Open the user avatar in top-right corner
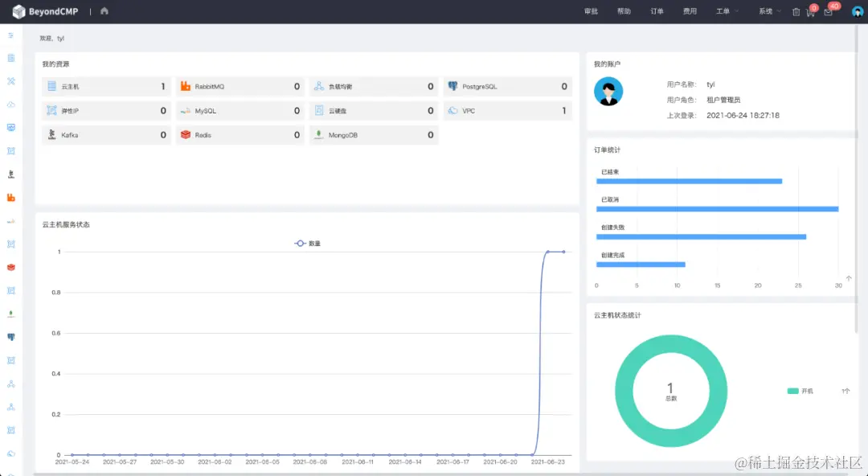The width and height of the screenshot is (868, 476). [x=858, y=11]
